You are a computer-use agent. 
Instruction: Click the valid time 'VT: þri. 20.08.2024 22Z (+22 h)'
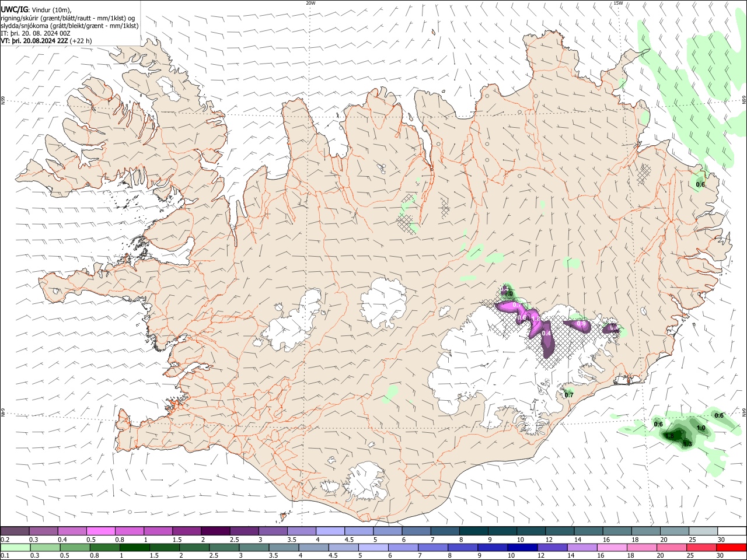click(46, 41)
